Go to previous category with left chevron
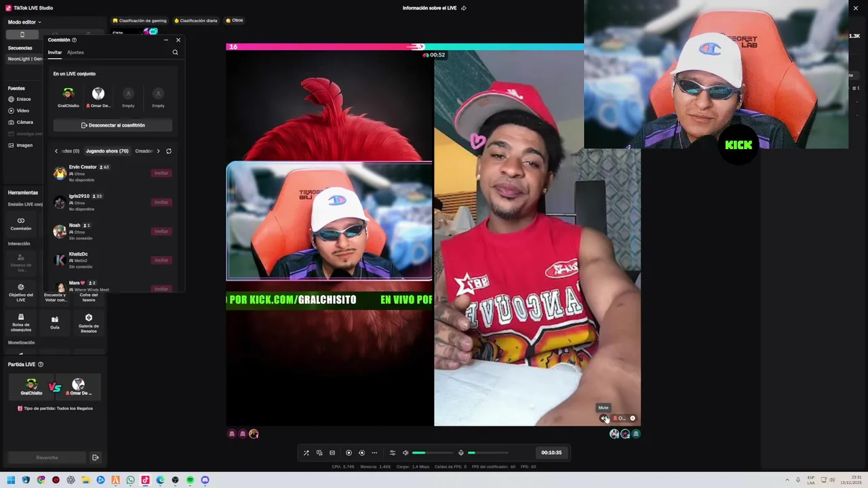The width and height of the screenshot is (868, 488). point(56,151)
